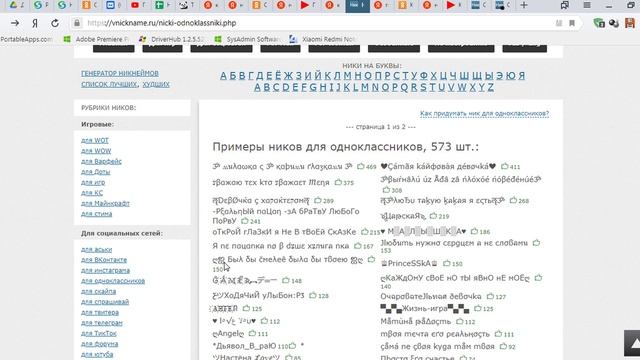Screen dimensions: 640x360
Task: Select Latin letter Z in nickname index
Action: coord(491,87)
